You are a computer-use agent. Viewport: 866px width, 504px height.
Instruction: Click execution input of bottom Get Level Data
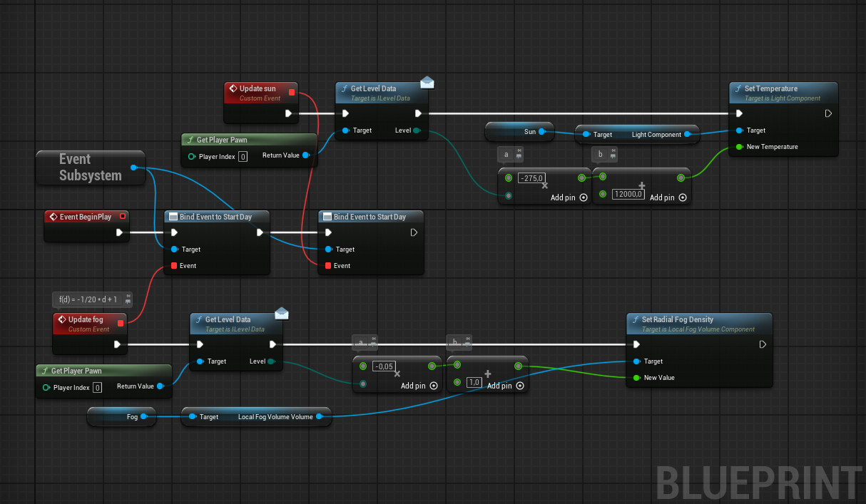pos(200,344)
